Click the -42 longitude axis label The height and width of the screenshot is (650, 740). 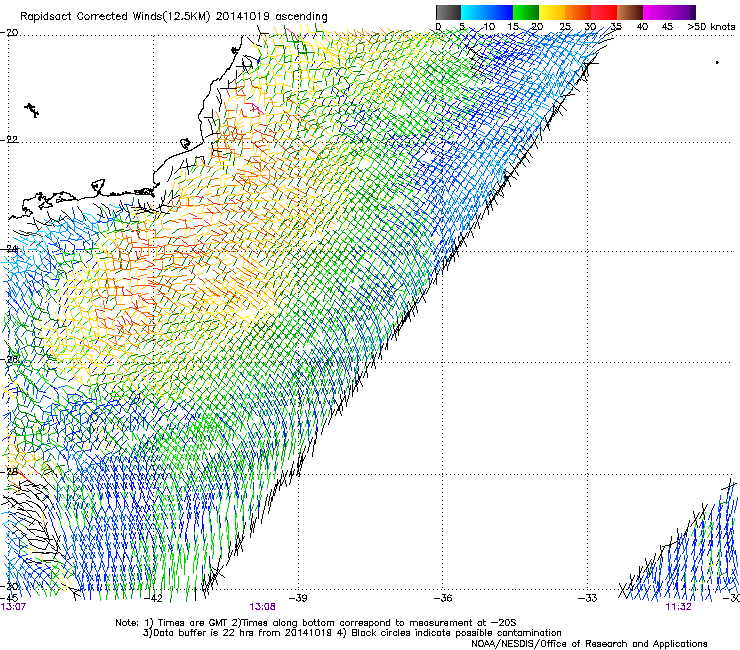[x=153, y=598]
